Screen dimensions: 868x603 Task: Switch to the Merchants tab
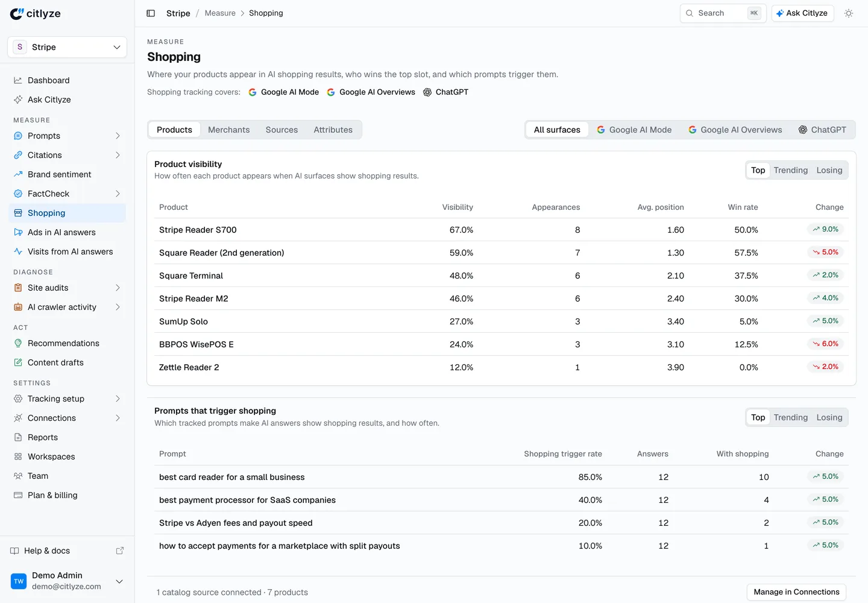pos(228,130)
